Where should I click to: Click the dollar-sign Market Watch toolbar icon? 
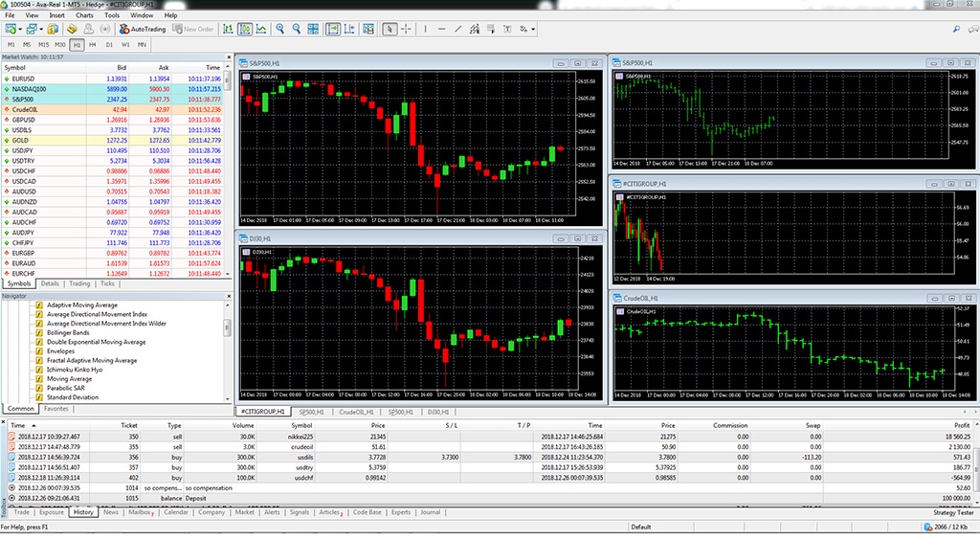[x=54, y=29]
